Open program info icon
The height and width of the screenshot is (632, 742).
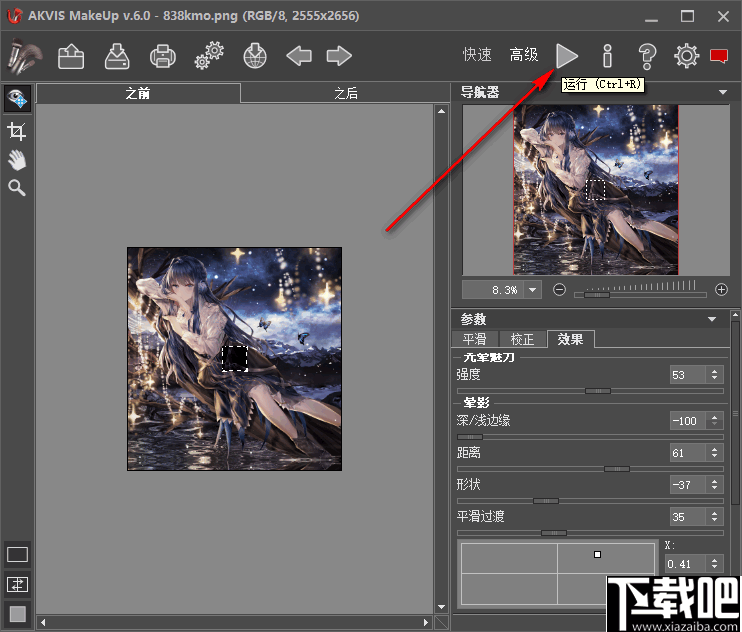608,56
